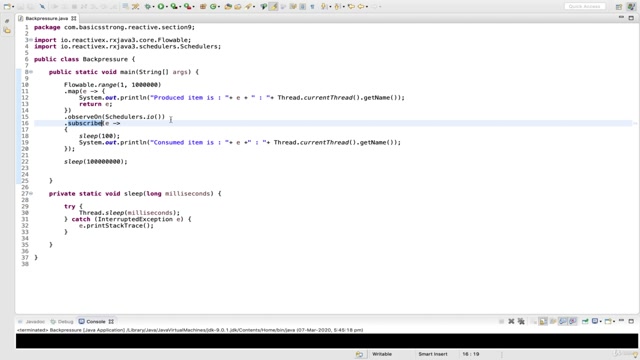Open the New wizard dropdown arrow
640x360 pixels.
tap(13, 7)
